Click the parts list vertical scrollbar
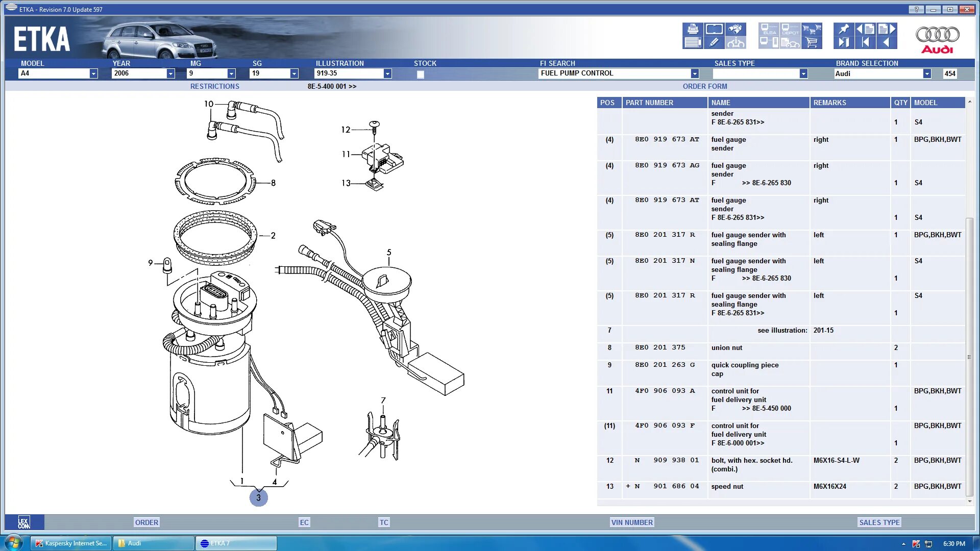Image resolution: width=980 pixels, height=551 pixels. [969, 357]
